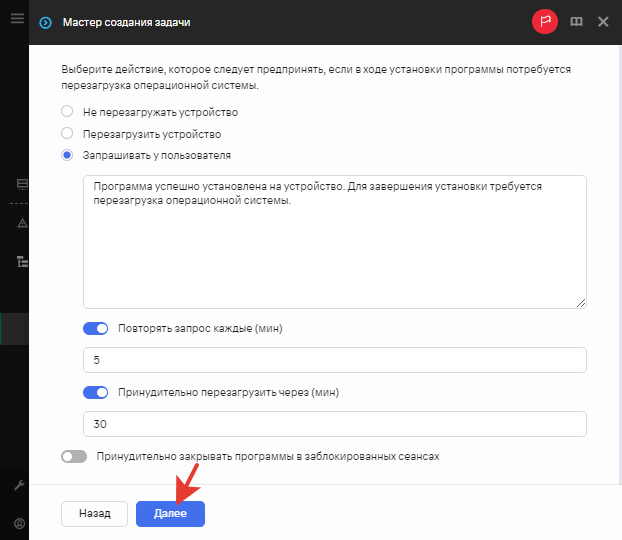Screen dimensions: 622x540
Task: Click the blue wizard arrow icon beside the title
Action: (x=46, y=23)
